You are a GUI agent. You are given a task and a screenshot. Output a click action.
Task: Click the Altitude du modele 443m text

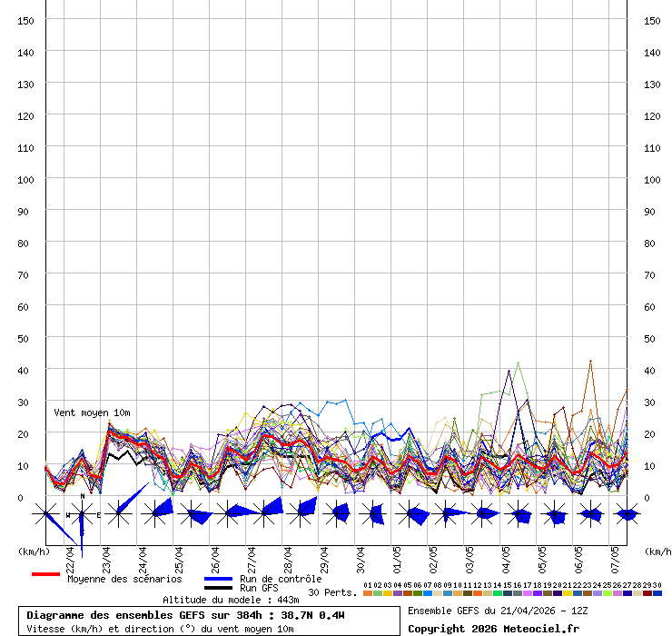(231, 600)
